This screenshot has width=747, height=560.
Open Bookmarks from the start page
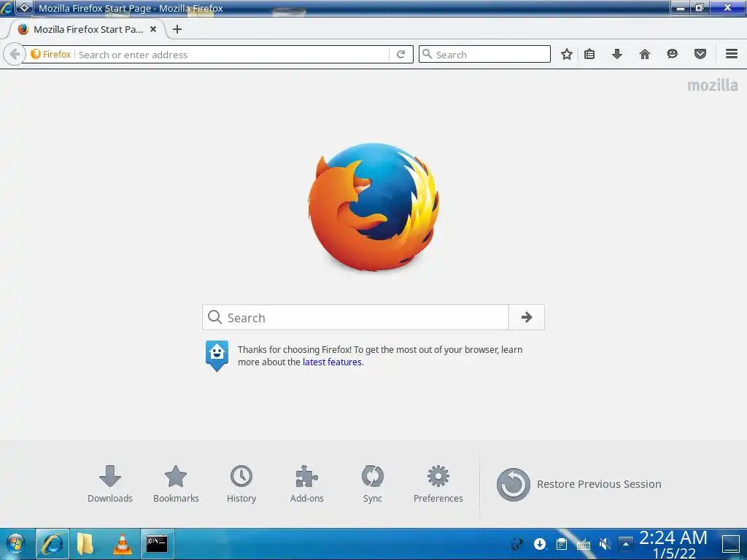click(176, 484)
